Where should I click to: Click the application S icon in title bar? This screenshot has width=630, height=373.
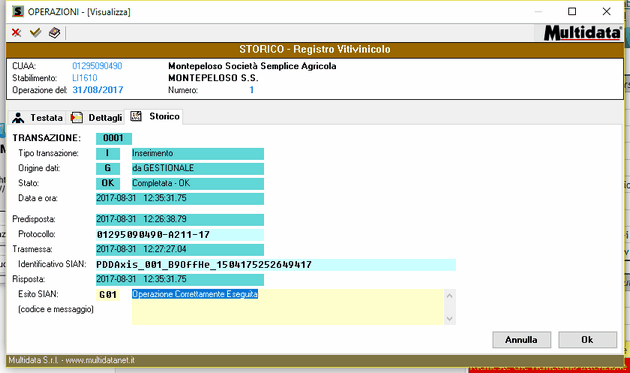(x=18, y=11)
